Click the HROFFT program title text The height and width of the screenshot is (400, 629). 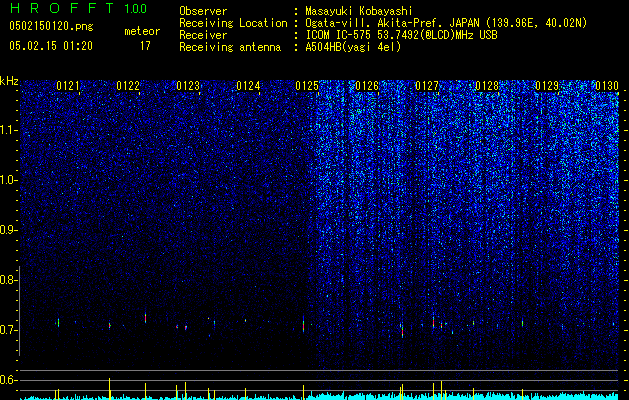tap(63, 8)
